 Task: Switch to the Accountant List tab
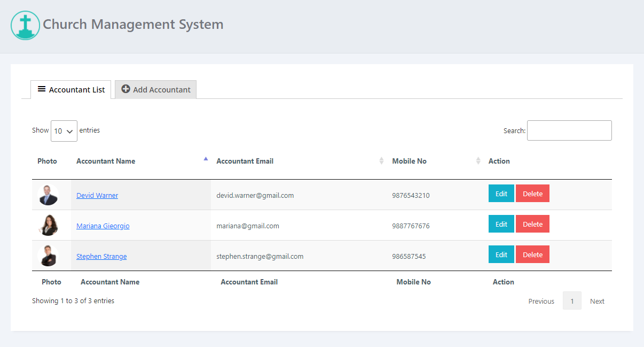pyautogui.click(x=71, y=90)
